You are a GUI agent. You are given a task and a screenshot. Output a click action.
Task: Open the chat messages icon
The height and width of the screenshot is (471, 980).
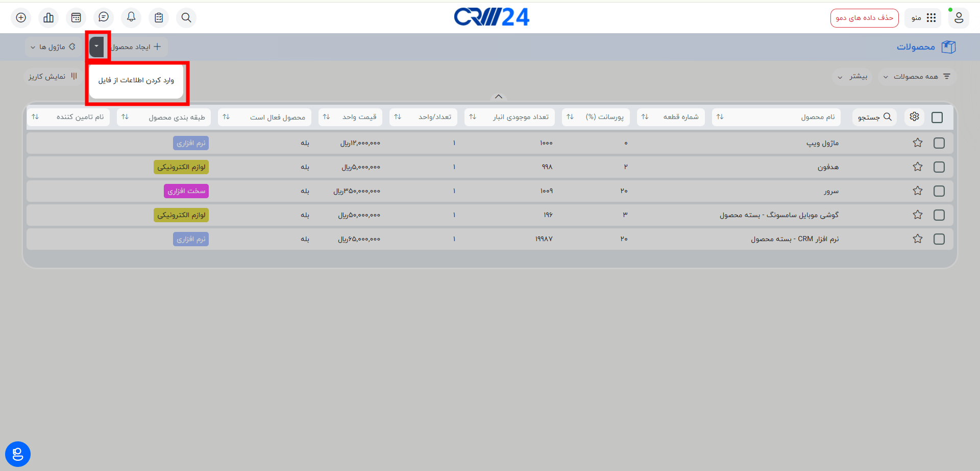(x=104, y=18)
